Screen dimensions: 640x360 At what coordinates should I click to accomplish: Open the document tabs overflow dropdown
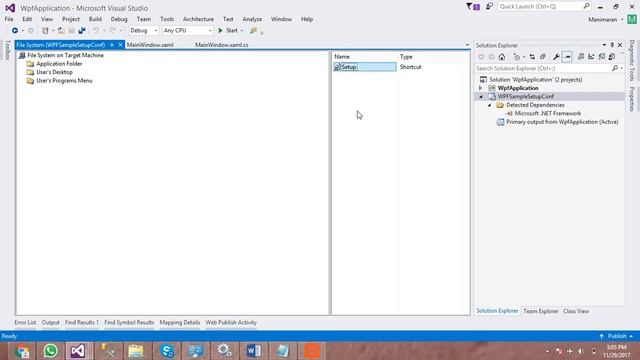point(467,45)
